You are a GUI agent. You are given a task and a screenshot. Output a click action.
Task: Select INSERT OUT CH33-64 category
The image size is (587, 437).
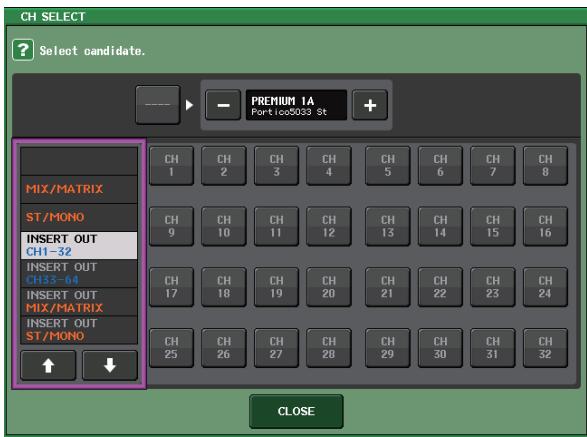[79, 273]
